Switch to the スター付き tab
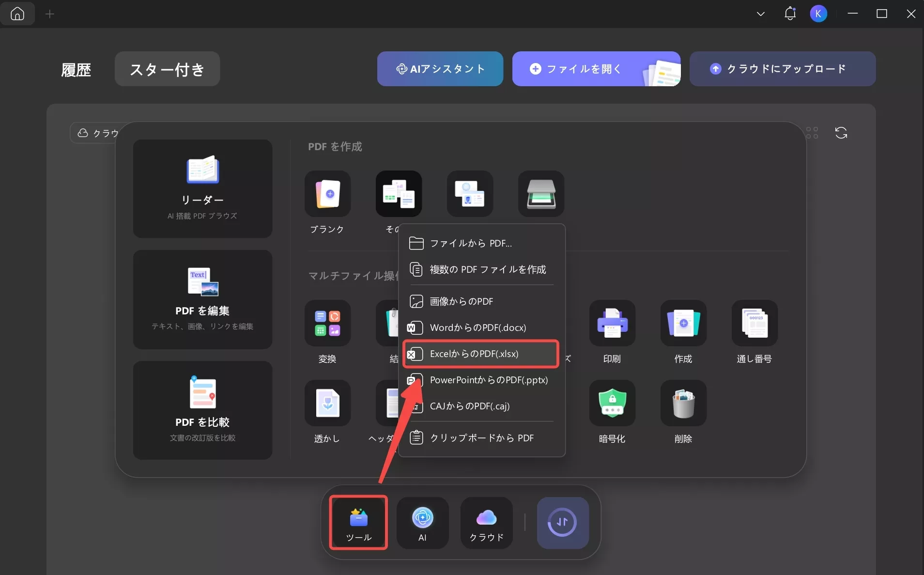Image resolution: width=924 pixels, height=575 pixels. pos(167,69)
